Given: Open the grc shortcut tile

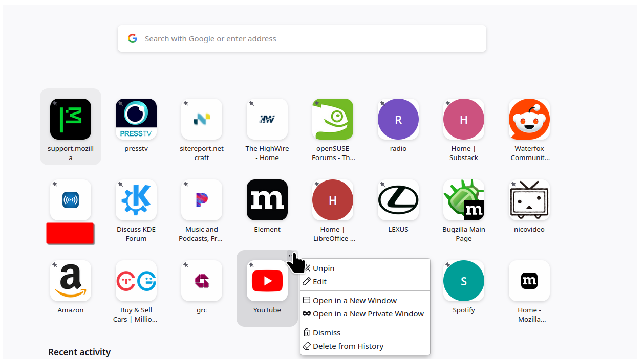Looking at the screenshot, I should pos(202,281).
